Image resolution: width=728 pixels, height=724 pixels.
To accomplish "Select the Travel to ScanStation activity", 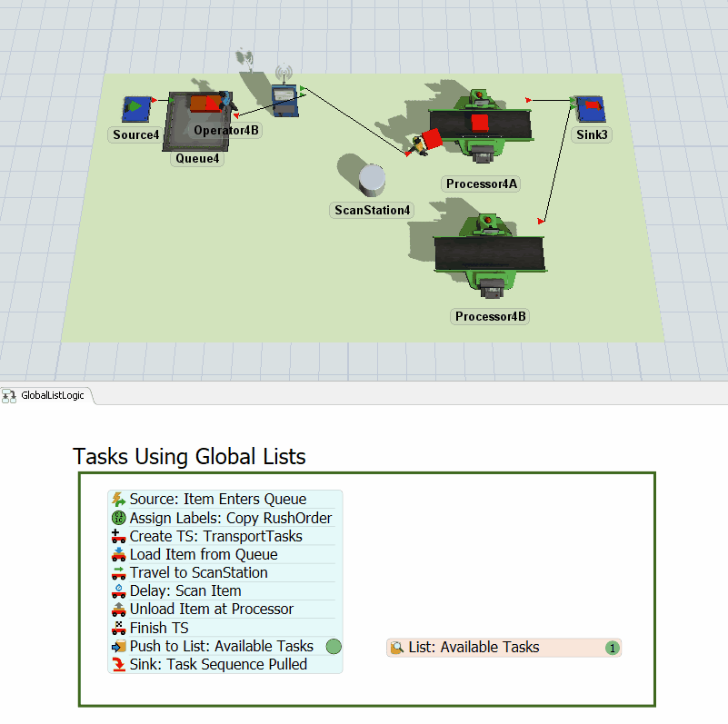I will (198, 572).
